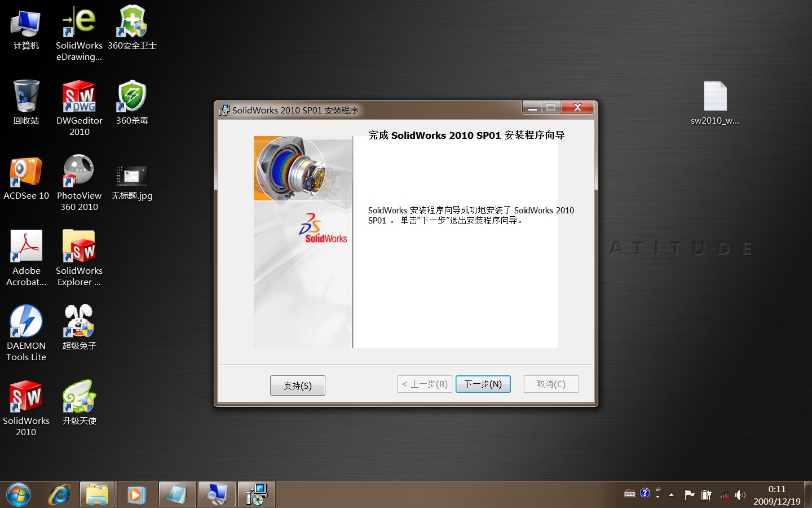812x508 pixels.
Task: Show hidden tray icons arrow
Action: [671, 495]
